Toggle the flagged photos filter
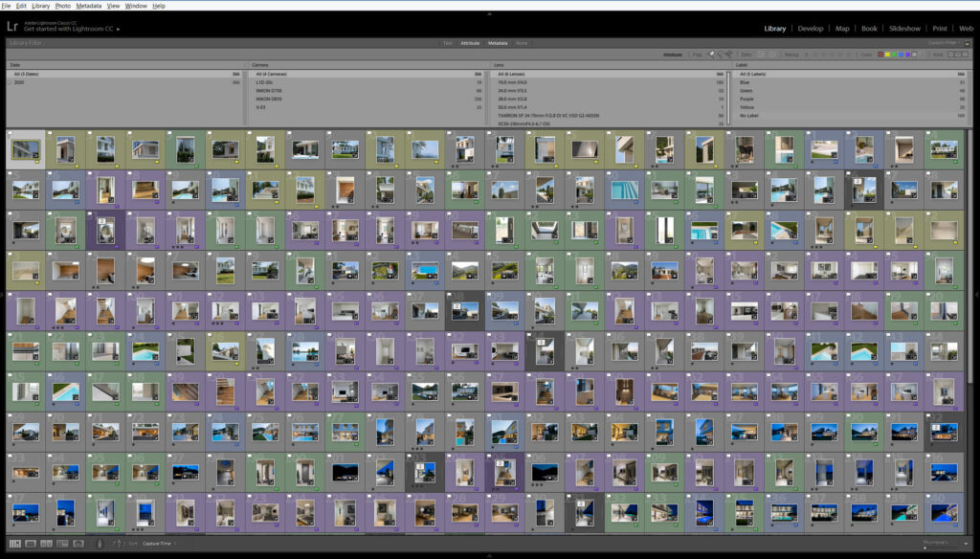 (713, 56)
